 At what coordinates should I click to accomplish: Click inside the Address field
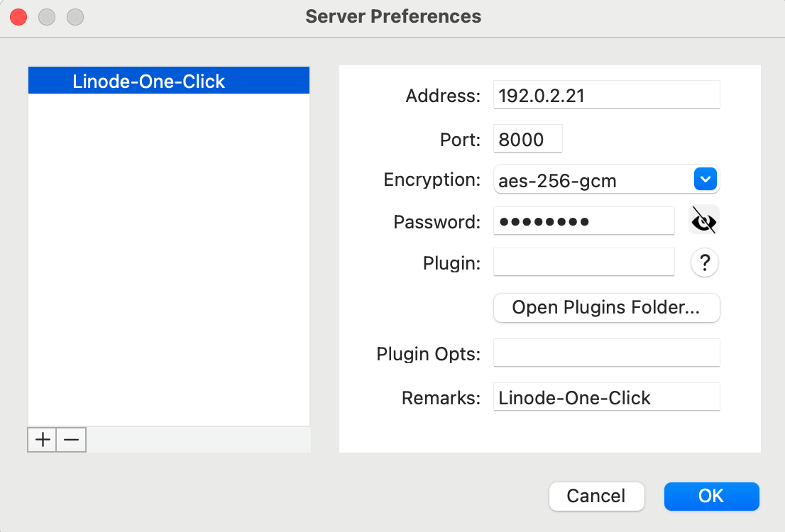click(607, 94)
